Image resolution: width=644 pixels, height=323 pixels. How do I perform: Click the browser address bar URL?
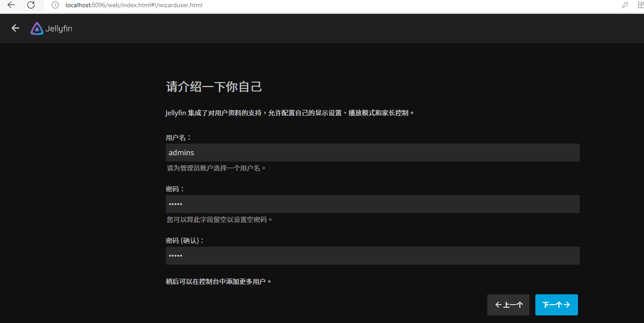[134, 5]
